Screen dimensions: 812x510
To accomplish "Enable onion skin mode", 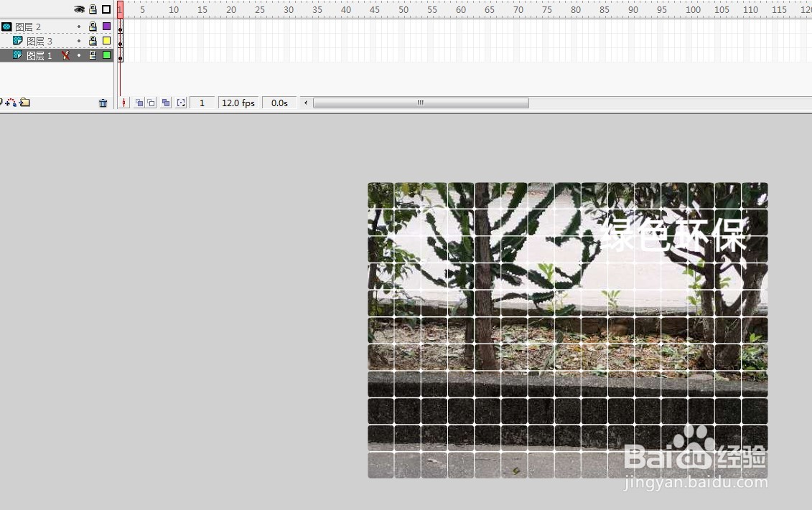I will tap(139, 103).
